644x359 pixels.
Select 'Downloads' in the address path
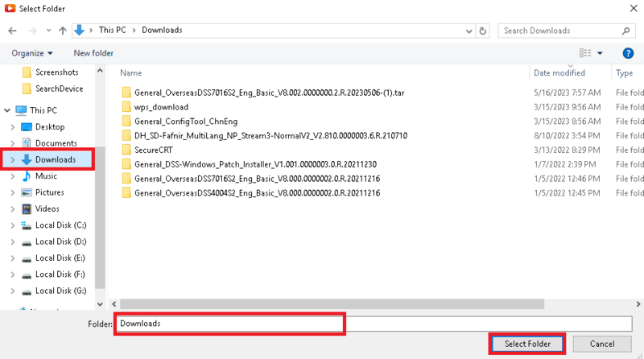click(x=162, y=30)
